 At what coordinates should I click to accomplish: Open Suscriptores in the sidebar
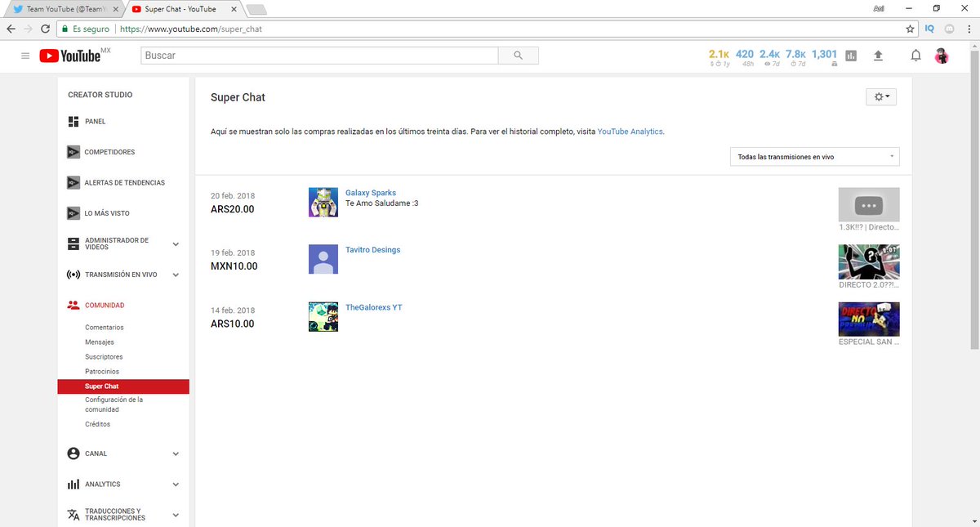[x=104, y=357]
